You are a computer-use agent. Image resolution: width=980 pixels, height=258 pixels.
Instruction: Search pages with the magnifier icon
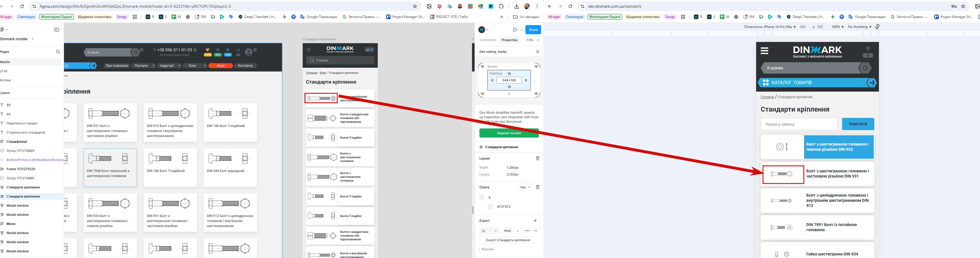58,52
